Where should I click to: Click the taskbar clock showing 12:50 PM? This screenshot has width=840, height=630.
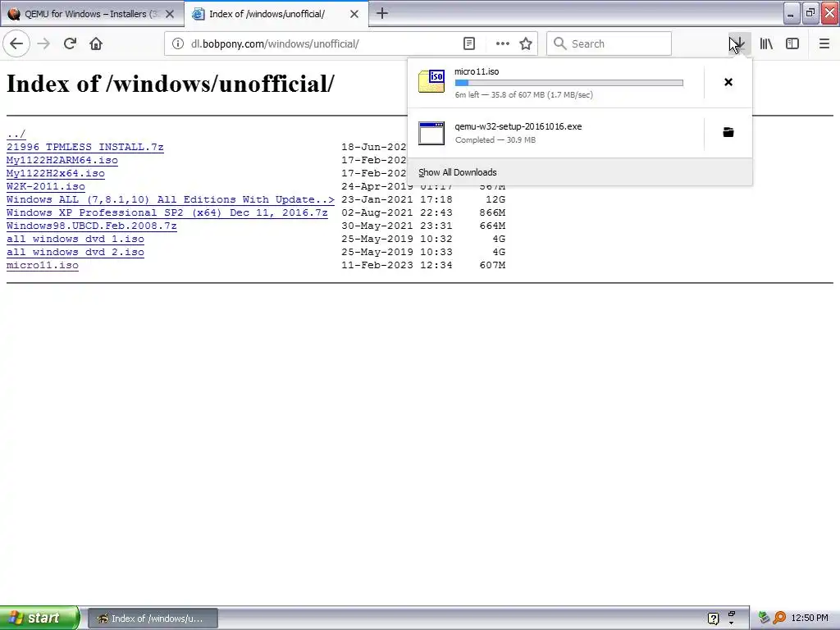tap(810, 619)
